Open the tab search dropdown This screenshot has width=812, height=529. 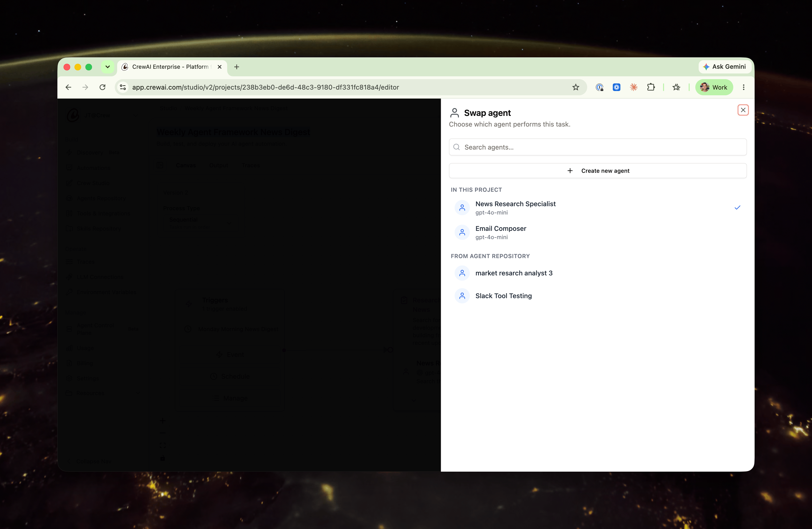click(107, 67)
